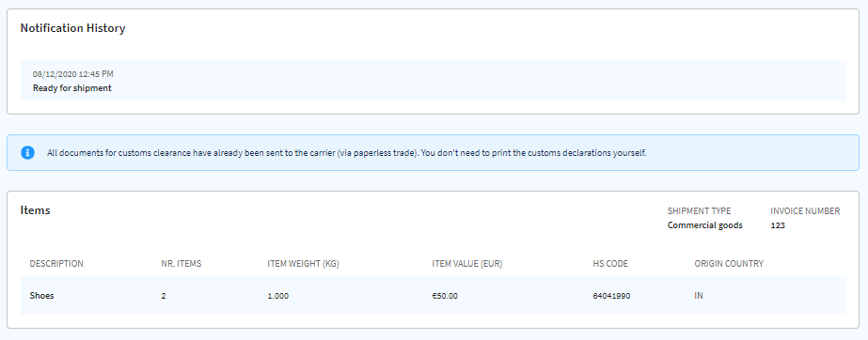868x340 pixels.
Task: Select the invoice number value 123
Action: tap(778, 225)
